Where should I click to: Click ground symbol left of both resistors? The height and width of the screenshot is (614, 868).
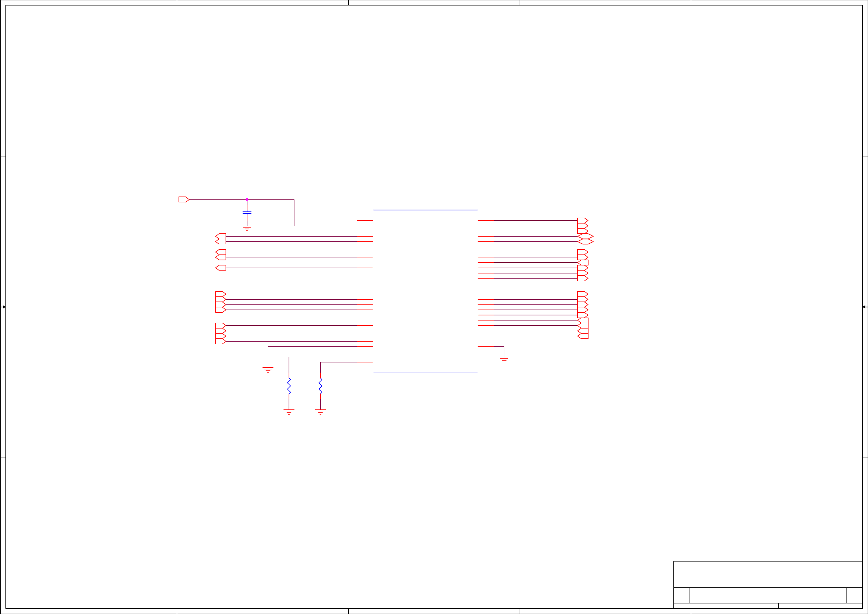pos(268,369)
